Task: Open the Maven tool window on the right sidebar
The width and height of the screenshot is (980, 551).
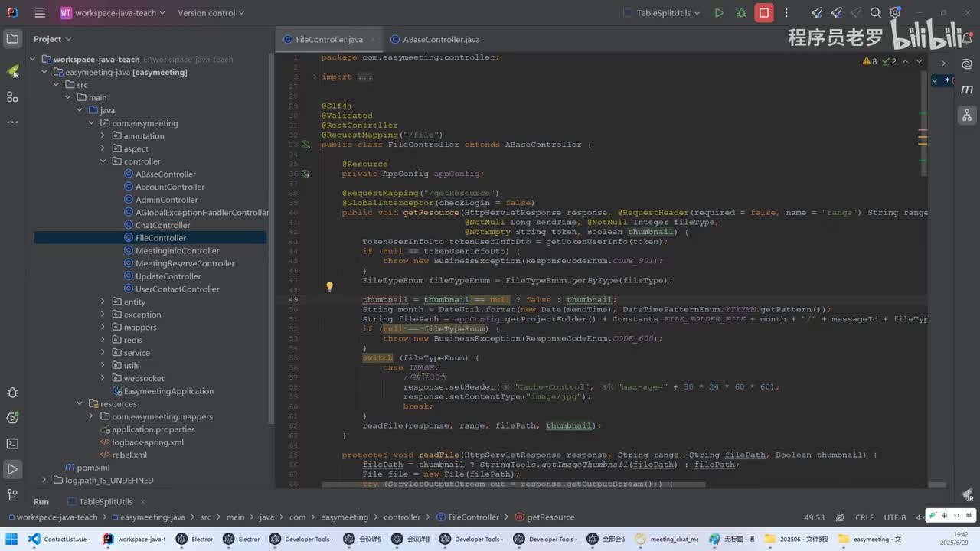Action: (x=967, y=90)
